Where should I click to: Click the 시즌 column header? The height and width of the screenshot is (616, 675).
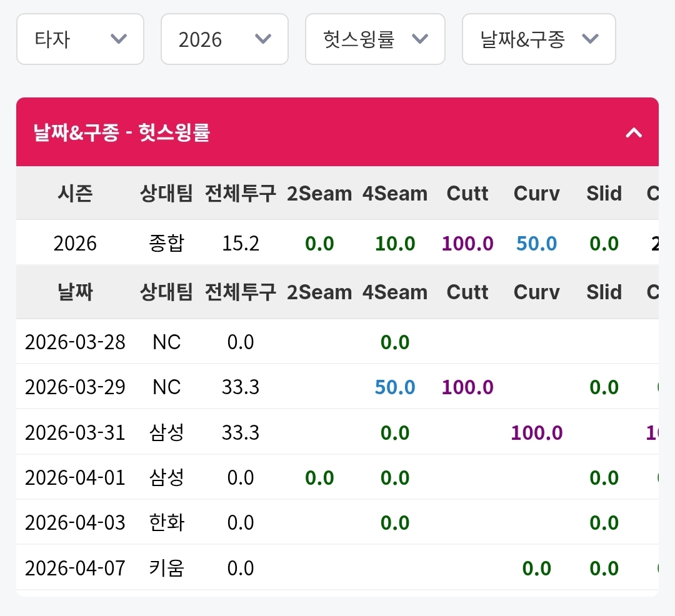click(75, 194)
